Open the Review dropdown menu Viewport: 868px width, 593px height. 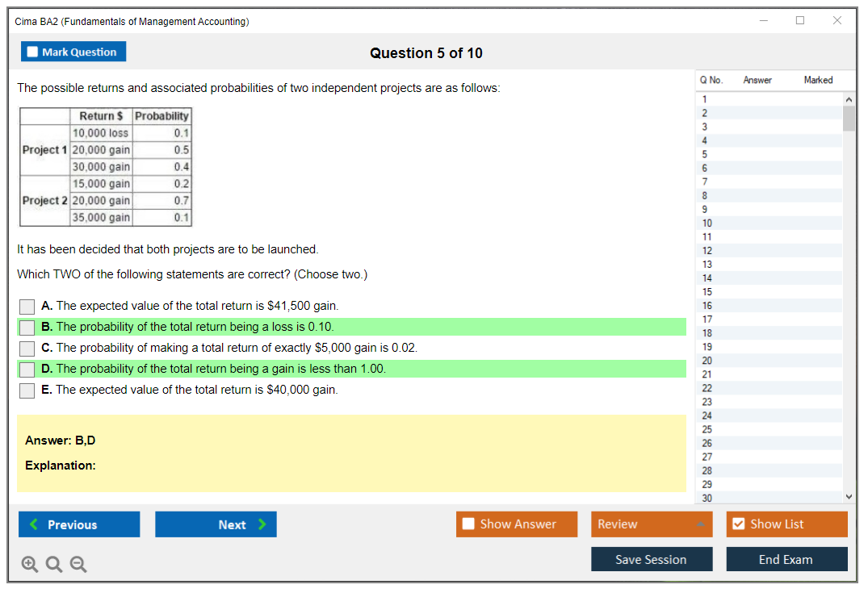(651, 524)
